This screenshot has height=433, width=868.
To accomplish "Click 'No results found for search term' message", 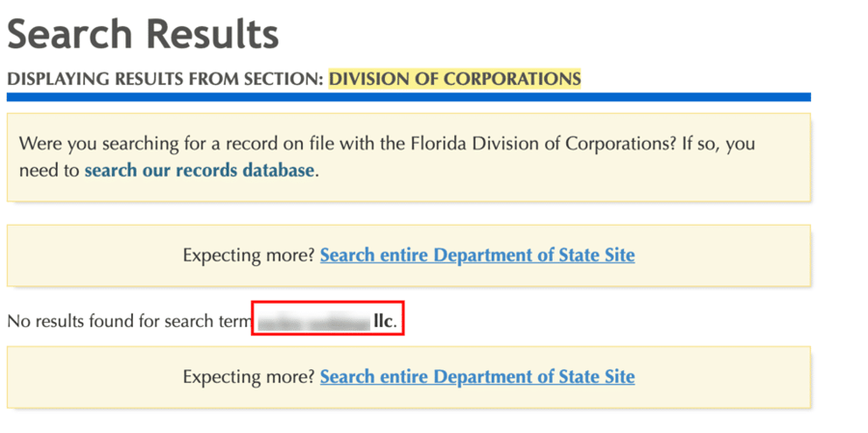I will click(130, 320).
